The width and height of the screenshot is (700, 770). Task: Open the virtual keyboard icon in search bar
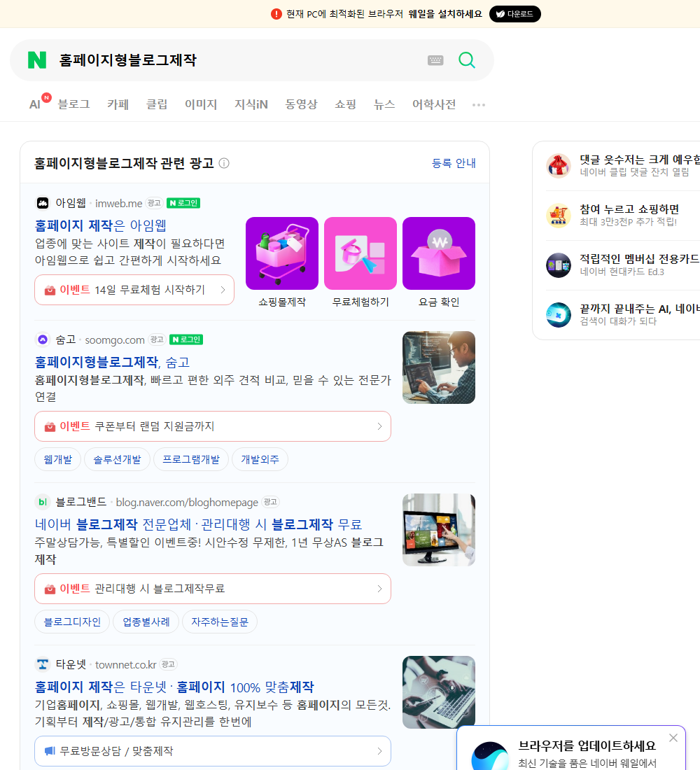[x=435, y=60]
